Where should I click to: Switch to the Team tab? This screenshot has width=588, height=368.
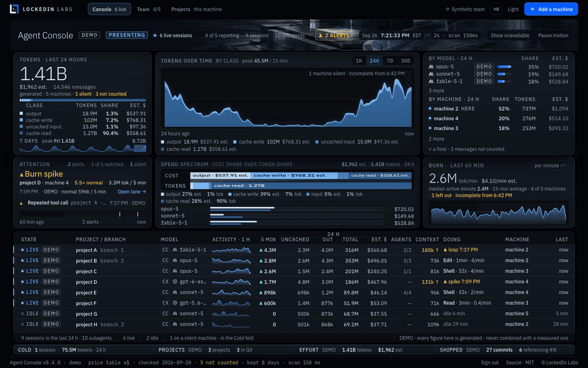(149, 9)
